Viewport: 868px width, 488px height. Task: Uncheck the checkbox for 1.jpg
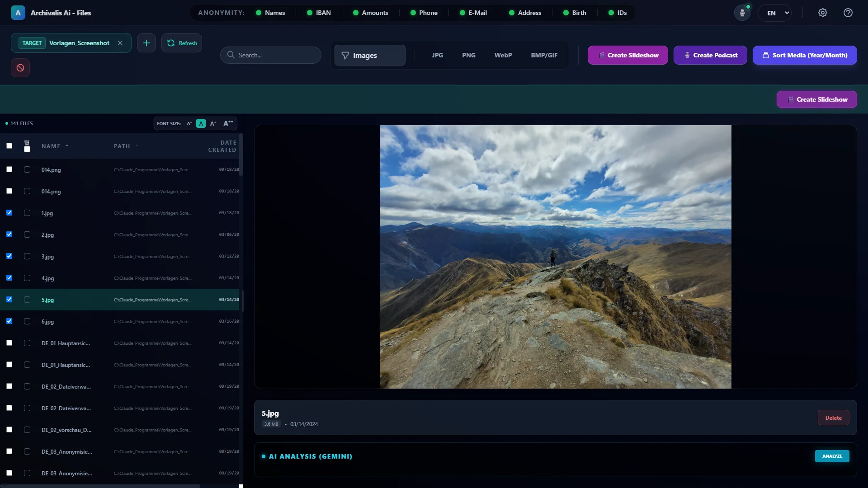coord(9,212)
